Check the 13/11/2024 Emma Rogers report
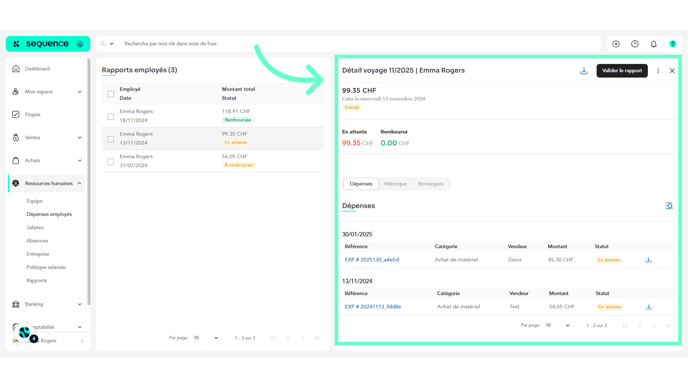688x387 pixels. [111, 139]
